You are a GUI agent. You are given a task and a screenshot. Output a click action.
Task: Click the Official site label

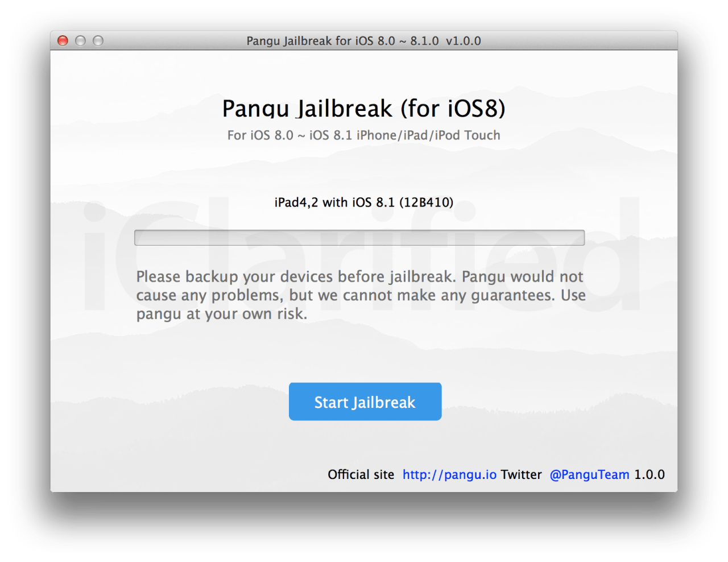click(x=361, y=474)
